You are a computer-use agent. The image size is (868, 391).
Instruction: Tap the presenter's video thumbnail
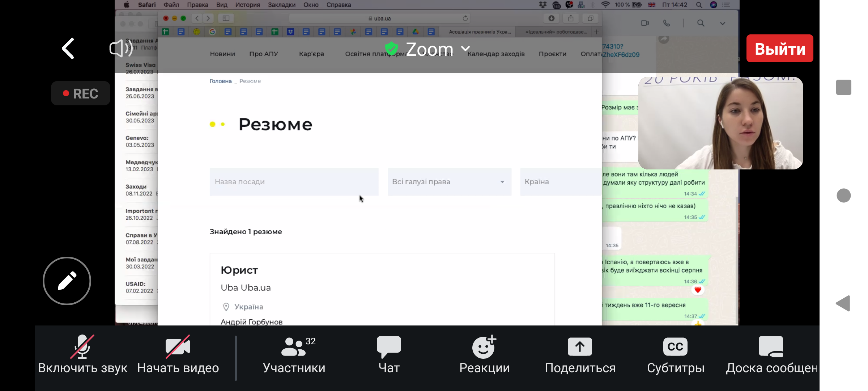point(720,123)
